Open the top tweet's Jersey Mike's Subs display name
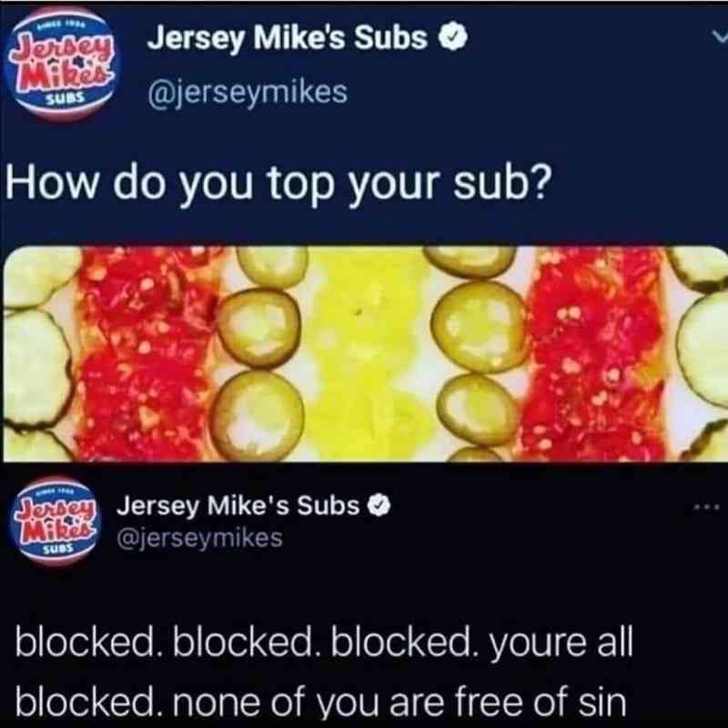The width and height of the screenshot is (728, 728). [288, 38]
